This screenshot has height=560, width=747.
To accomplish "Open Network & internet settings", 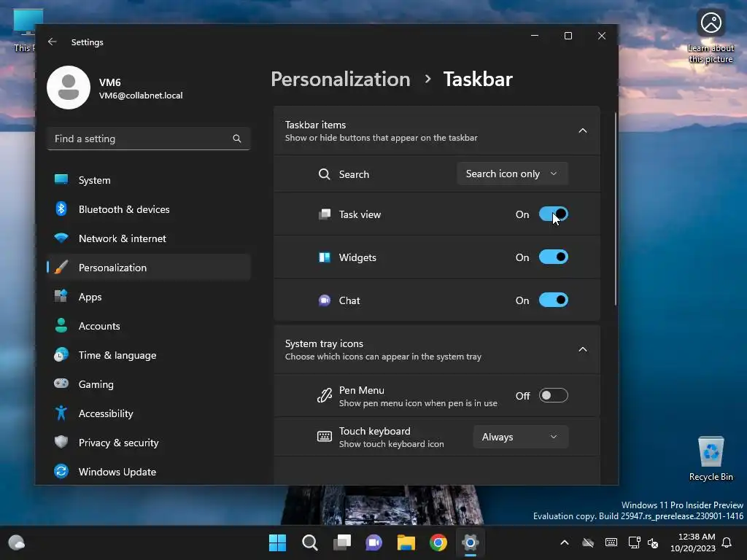I will click(149, 238).
